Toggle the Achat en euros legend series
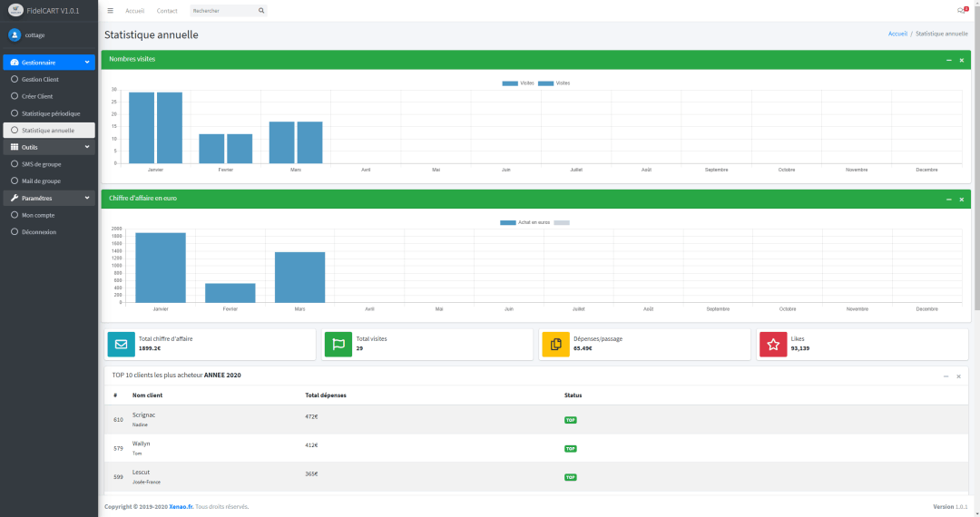Screen dimensions: 980x517 (507, 222)
